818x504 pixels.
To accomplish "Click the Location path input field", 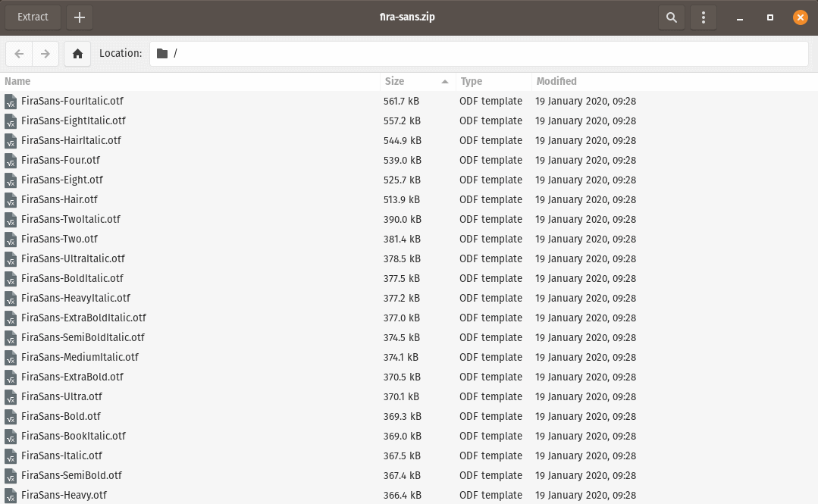I will pos(485,54).
